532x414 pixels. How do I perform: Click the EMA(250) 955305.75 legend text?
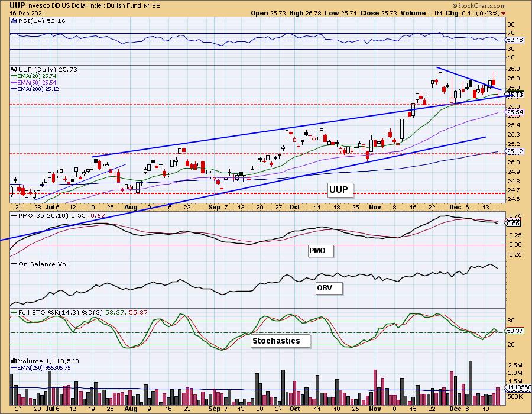(x=44, y=367)
